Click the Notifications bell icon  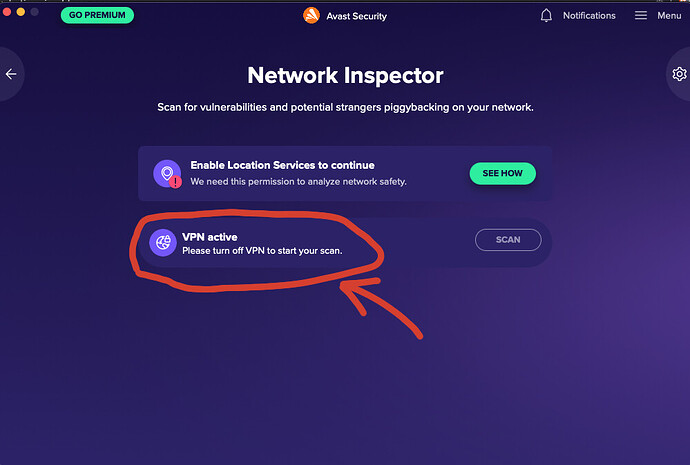[546, 15]
